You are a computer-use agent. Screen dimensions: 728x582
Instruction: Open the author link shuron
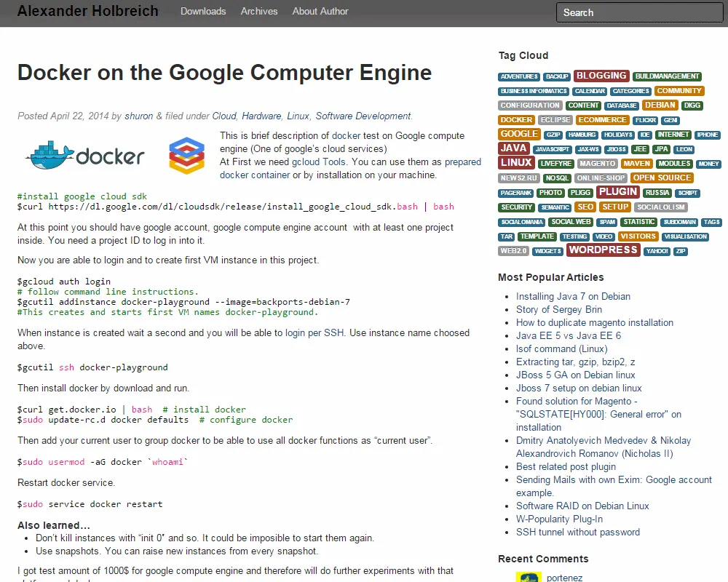click(x=138, y=116)
